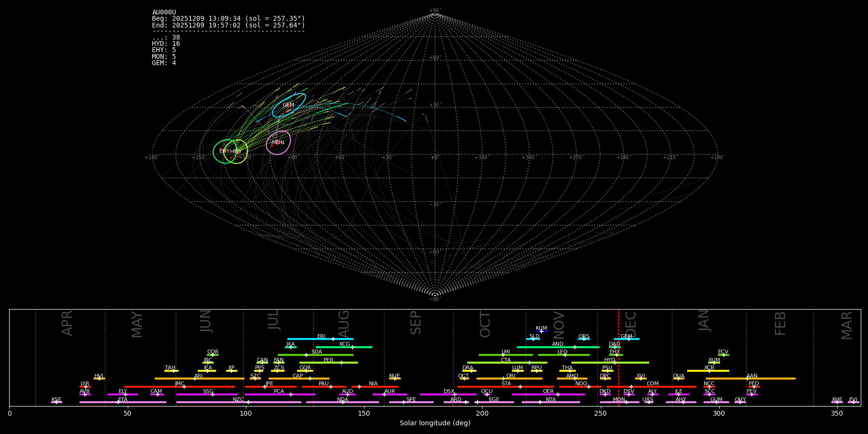Click the LYR shower marker

click(85, 386)
